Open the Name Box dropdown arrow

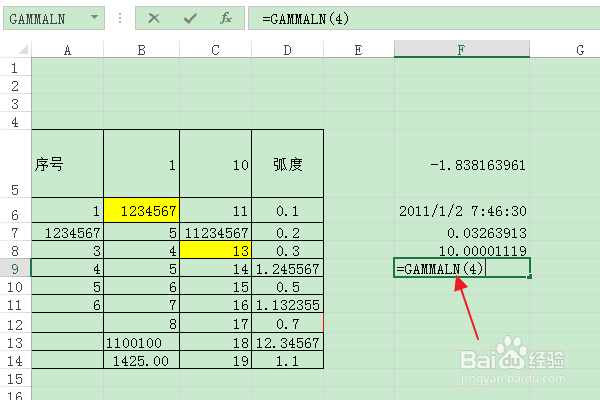tap(94, 17)
